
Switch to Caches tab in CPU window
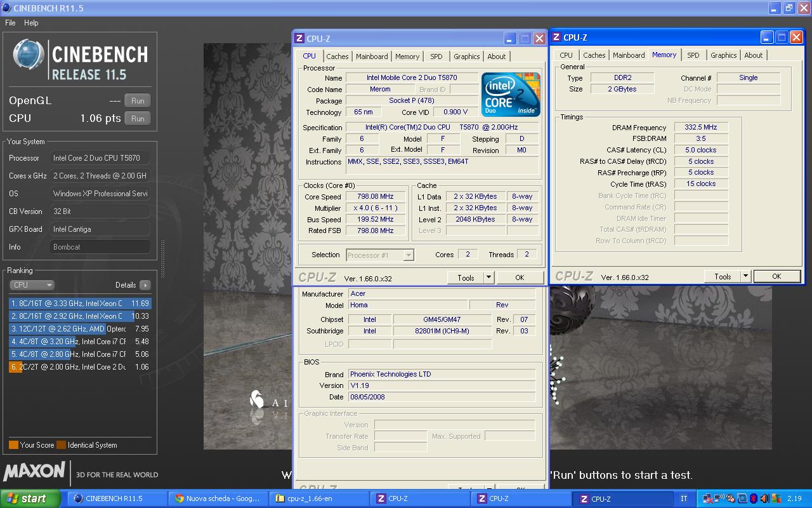coord(337,57)
